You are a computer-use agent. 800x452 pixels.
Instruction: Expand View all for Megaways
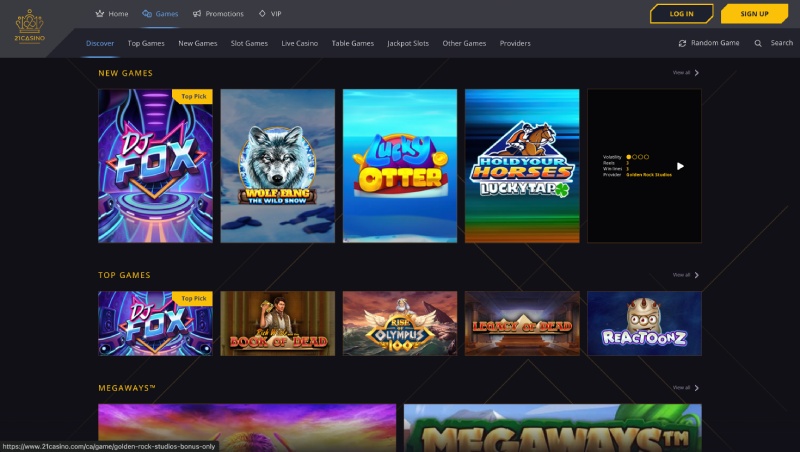point(686,388)
